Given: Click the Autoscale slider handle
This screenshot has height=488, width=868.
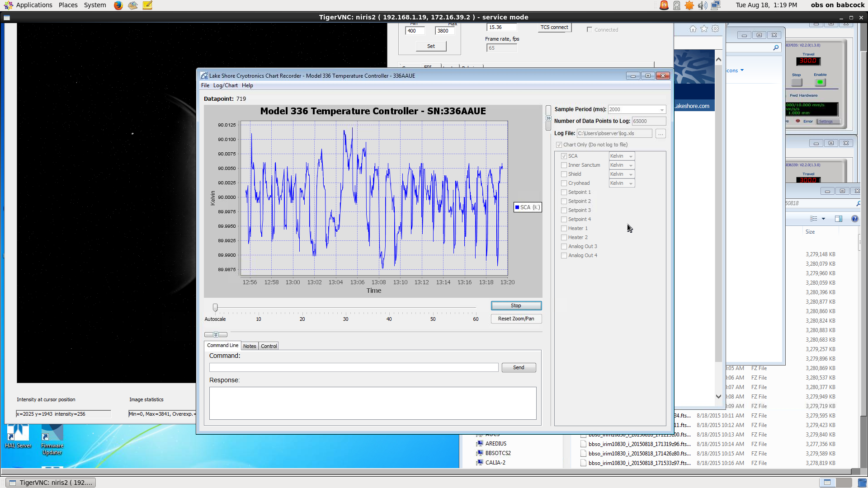Looking at the screenshot, I should click(215, 308).
